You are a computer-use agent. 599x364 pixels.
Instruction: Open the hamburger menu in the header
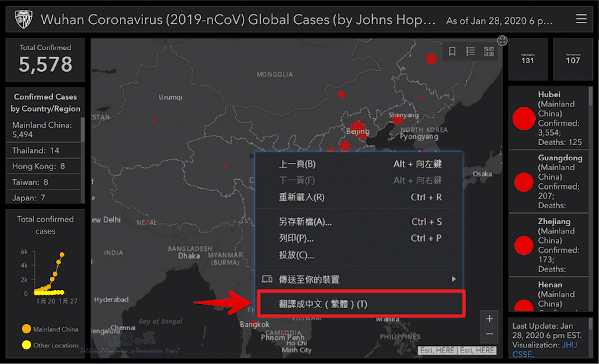click(x=581, y=19)
